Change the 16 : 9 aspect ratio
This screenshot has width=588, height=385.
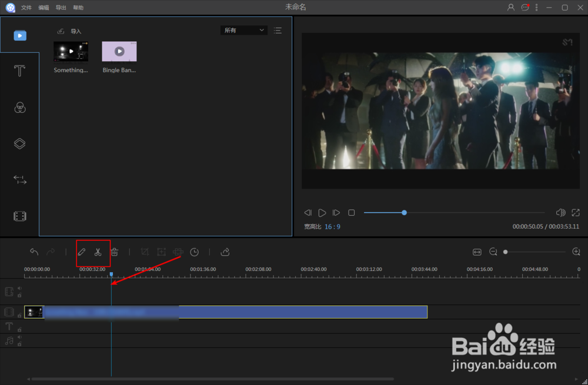pyautogui.click(x=333, y=227)
